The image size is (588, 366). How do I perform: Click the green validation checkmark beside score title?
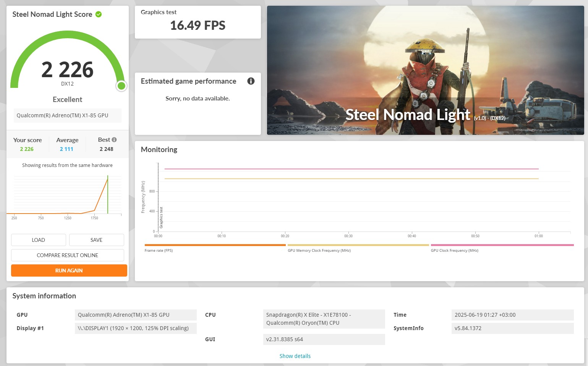(99, 15)
